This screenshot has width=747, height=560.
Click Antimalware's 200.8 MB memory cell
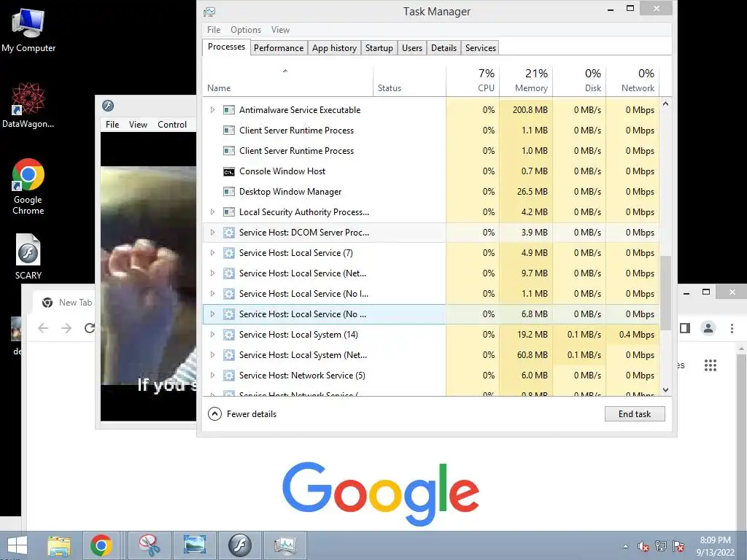click(x=526, y=110)
